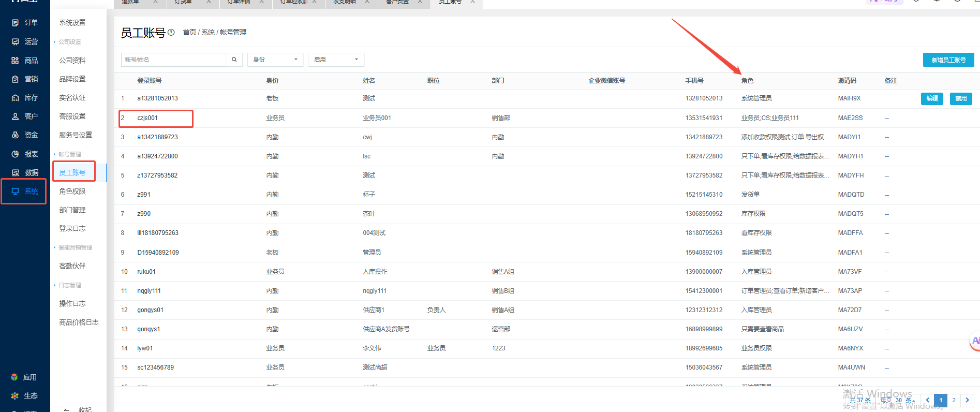This screenshot has width=980, height=412.
Task: Open 操作日志 in the system menu
Action: (x=72, y=304)
